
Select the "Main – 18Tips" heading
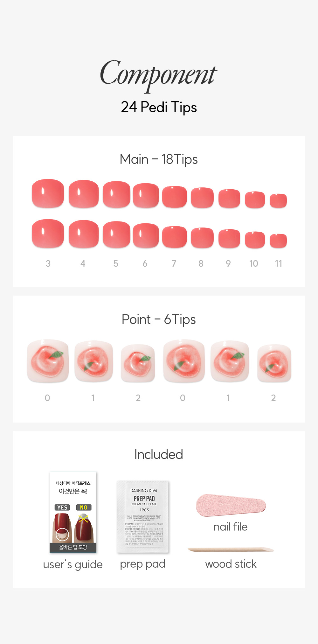(159, 159)
